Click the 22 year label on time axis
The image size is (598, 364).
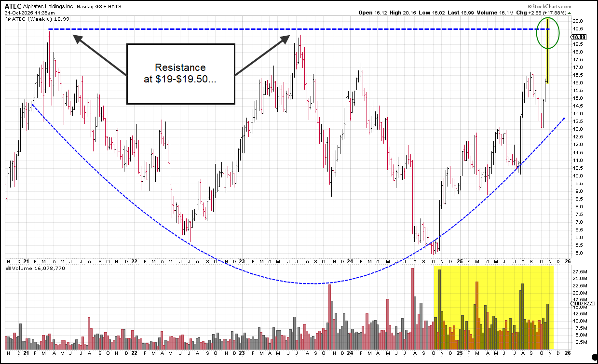point(135,261)
